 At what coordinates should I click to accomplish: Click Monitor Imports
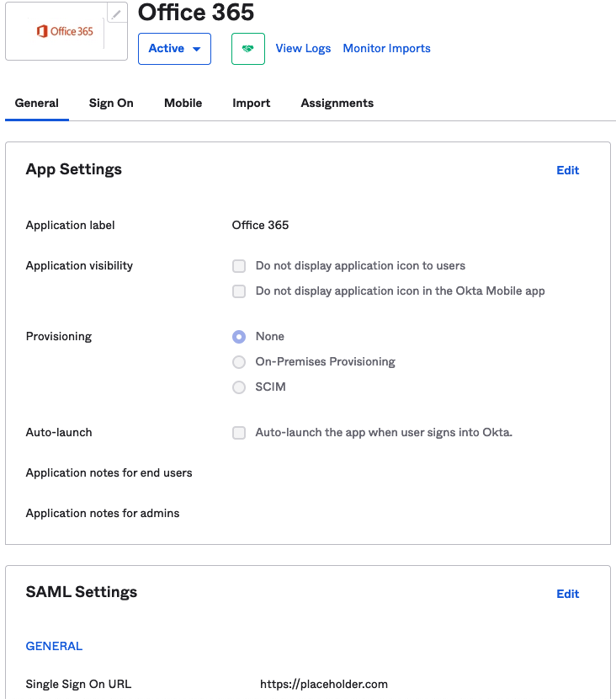[x=386, y=48]
